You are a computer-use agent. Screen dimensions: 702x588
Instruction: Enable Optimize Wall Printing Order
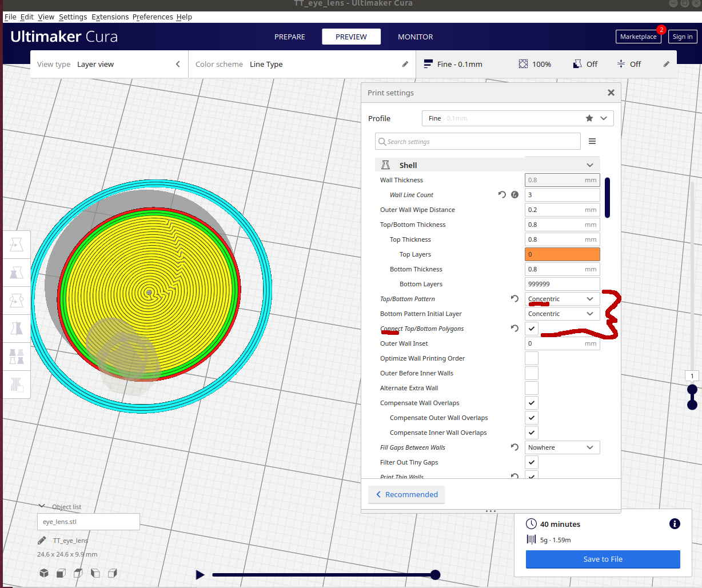pyautogui.click(x=532, y=358)
